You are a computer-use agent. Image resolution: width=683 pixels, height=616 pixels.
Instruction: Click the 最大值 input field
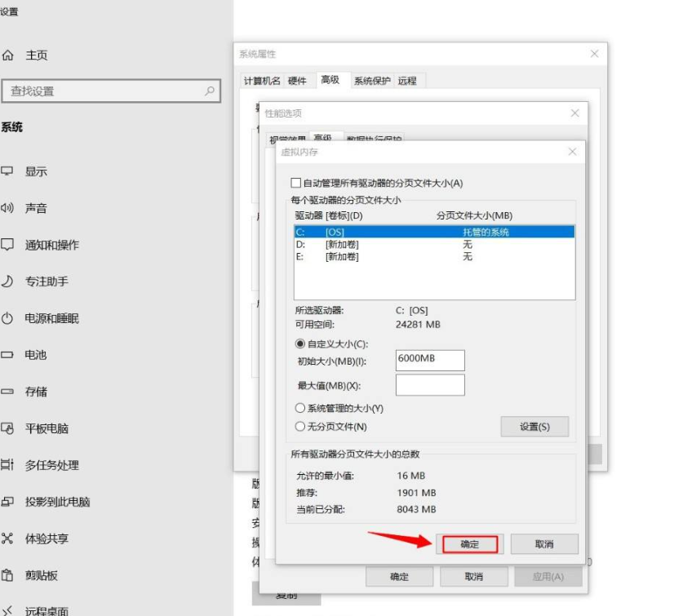click(430, 385)
